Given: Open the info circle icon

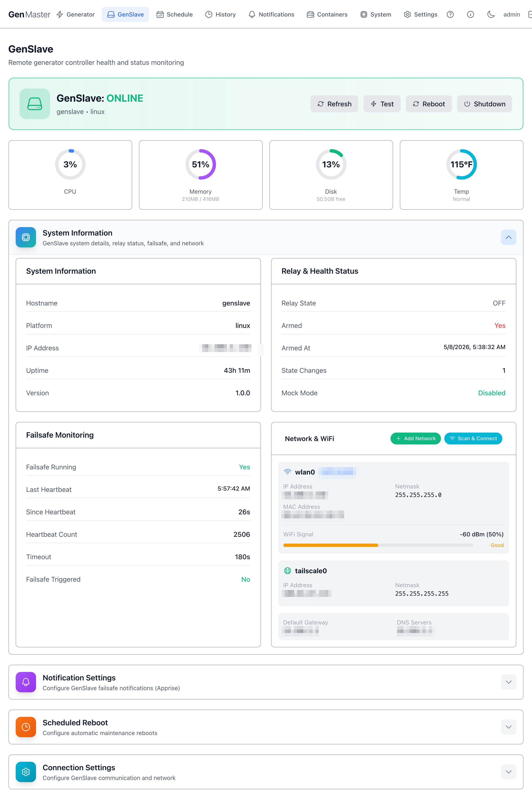Looking at the screenshot, I should pos(470,14).
